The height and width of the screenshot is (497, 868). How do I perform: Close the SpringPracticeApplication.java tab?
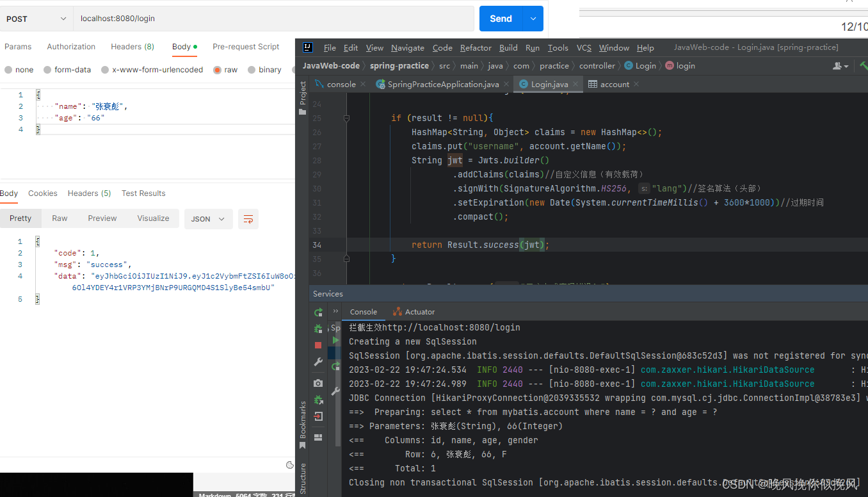(x=506, y=85)
